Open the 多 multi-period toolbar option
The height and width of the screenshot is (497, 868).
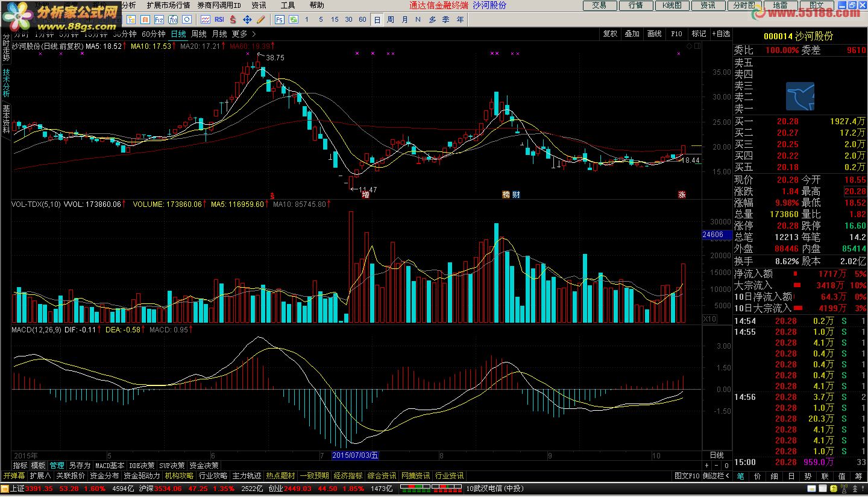pos(432,19)
